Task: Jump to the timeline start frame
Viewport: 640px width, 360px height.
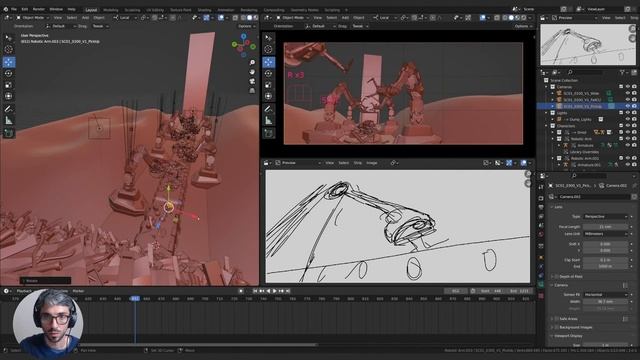Action: click(x=255, y=291)
